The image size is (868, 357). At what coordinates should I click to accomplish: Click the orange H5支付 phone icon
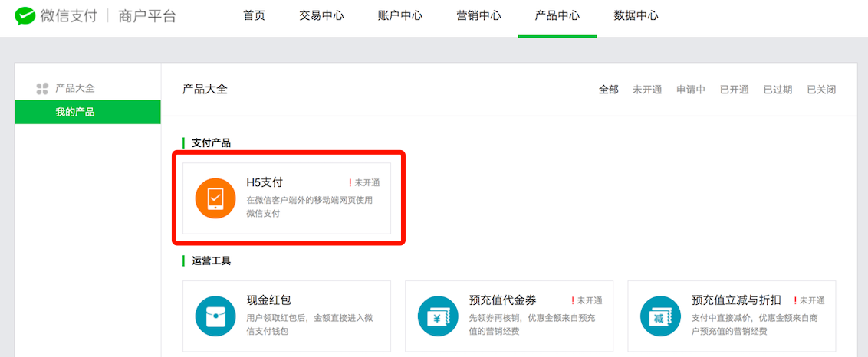[216, 198]
